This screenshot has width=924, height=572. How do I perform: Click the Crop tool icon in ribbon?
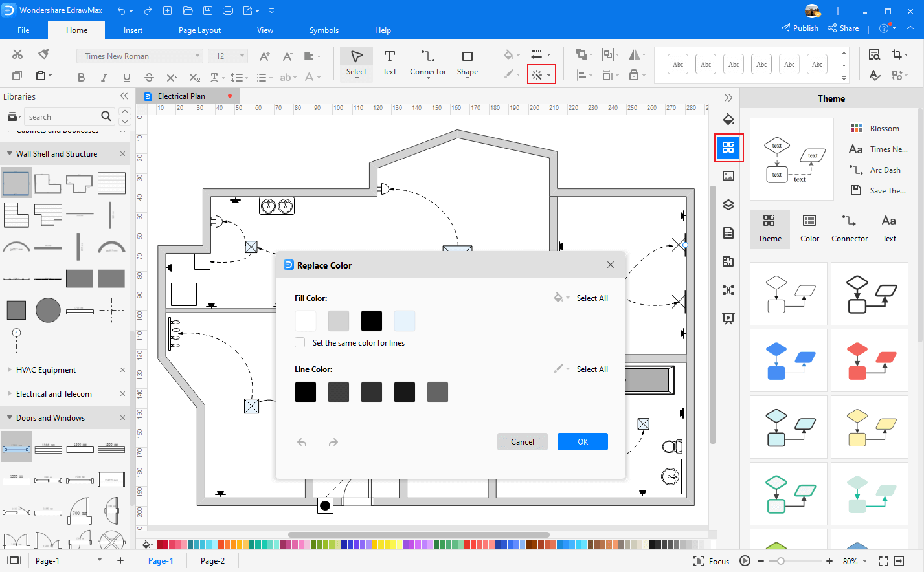click(896, 54)
